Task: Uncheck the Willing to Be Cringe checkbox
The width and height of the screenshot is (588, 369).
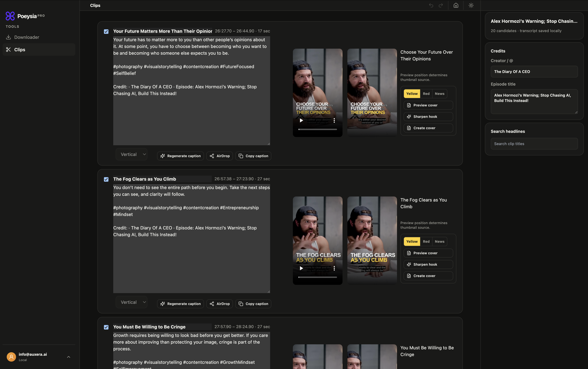Action: (106, 327)
